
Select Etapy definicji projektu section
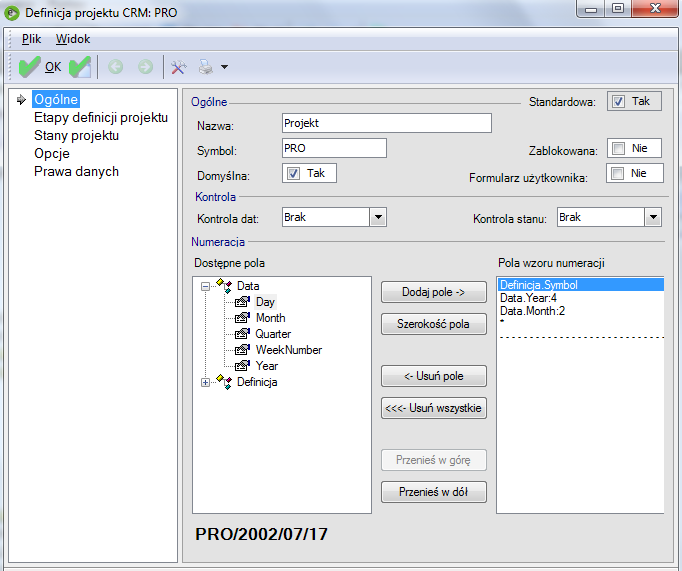[101, 117]
